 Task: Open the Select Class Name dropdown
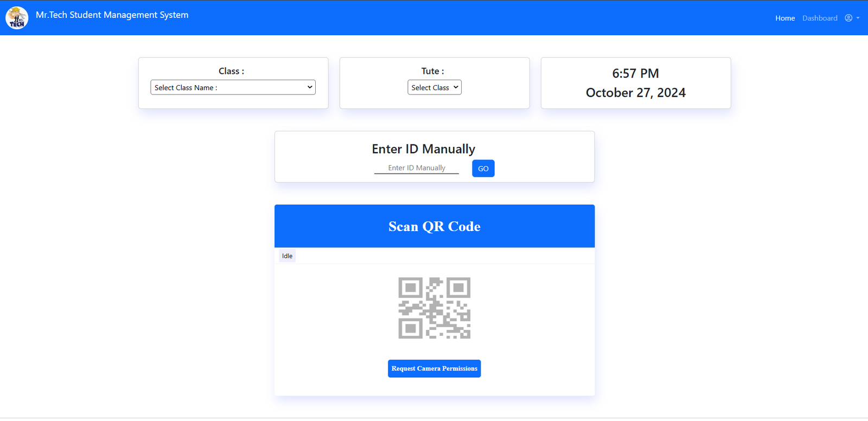[x=233, y=87]
